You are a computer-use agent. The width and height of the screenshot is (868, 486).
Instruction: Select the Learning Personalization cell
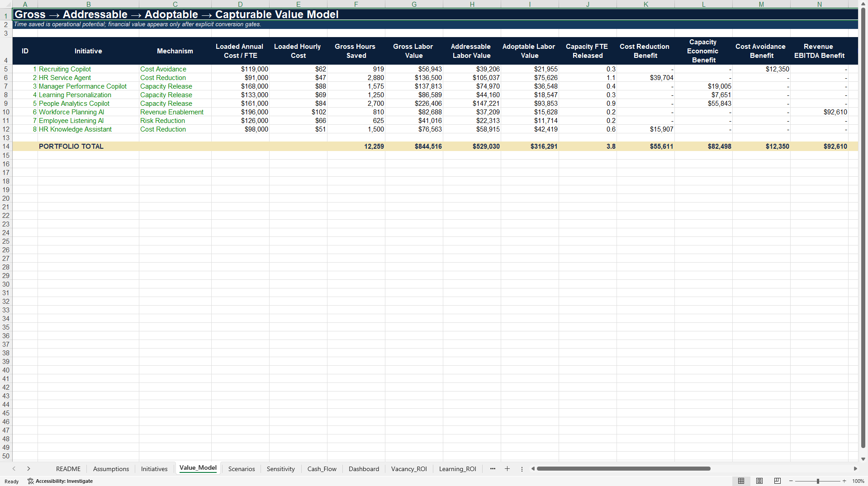point(88,95)
